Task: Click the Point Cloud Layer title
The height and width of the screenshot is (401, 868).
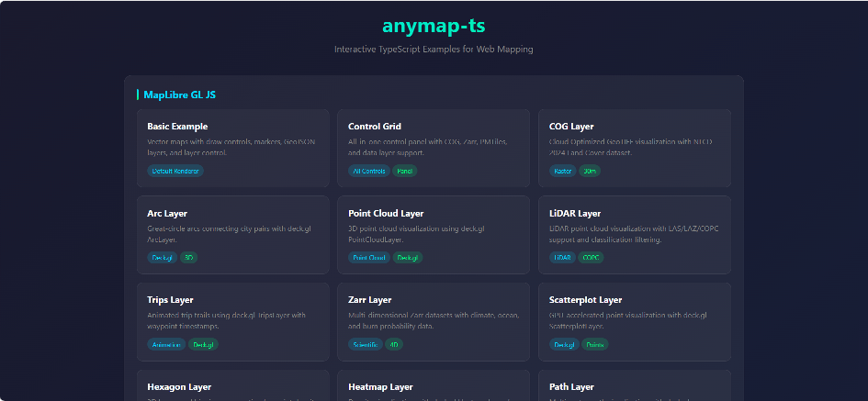Action: tap(386, 214)
